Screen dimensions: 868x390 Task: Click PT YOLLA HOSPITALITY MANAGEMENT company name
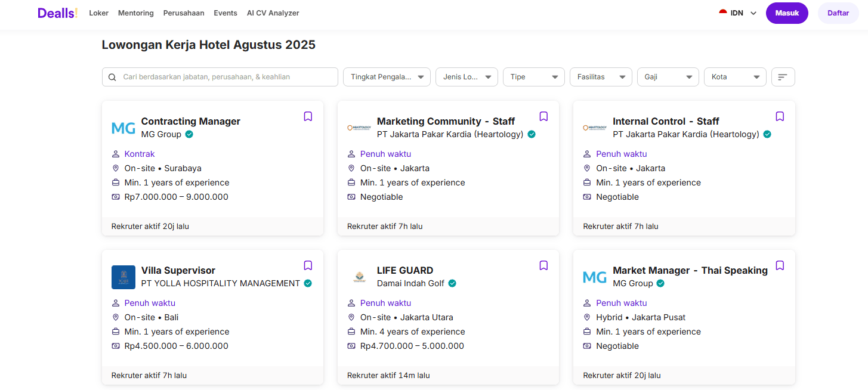coord(221,283)
